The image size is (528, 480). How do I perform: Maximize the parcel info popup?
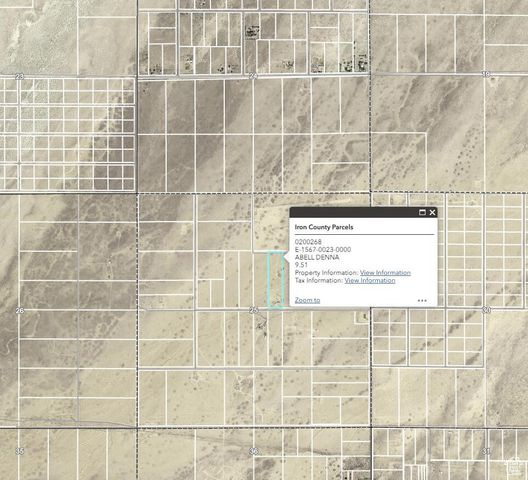[422, 212]
